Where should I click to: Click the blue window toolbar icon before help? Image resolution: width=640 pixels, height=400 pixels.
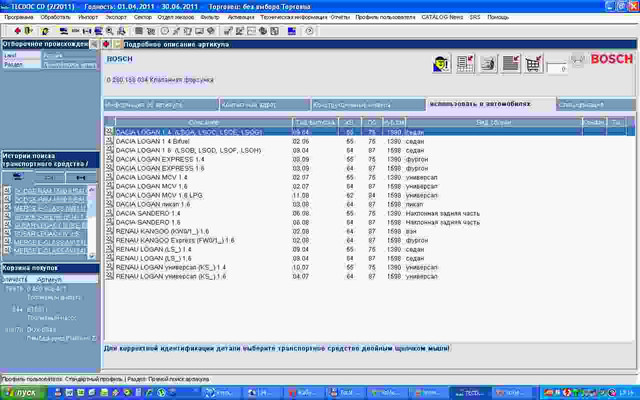291,31
